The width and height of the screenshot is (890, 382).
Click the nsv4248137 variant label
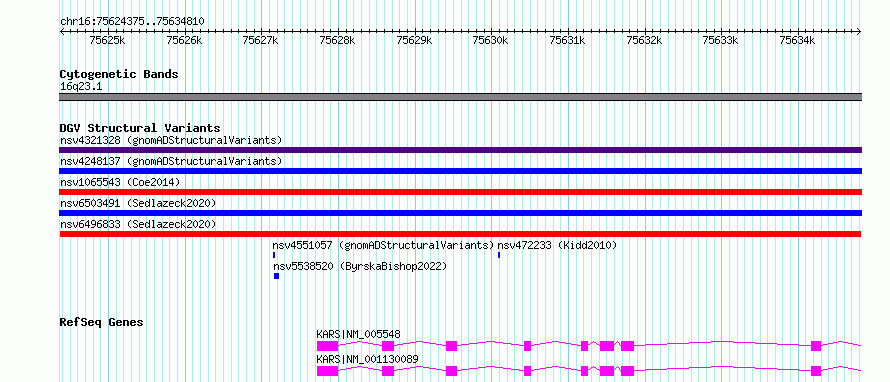coord(171,161)
